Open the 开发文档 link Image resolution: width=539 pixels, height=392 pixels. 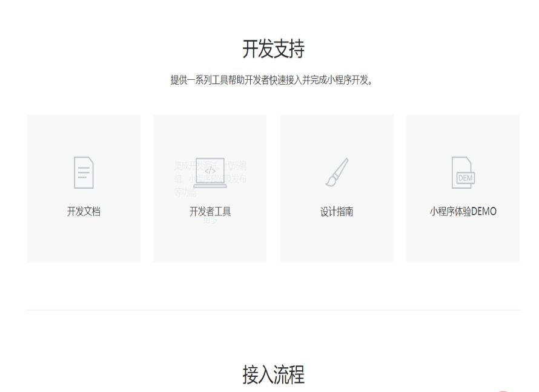[84, 212]
